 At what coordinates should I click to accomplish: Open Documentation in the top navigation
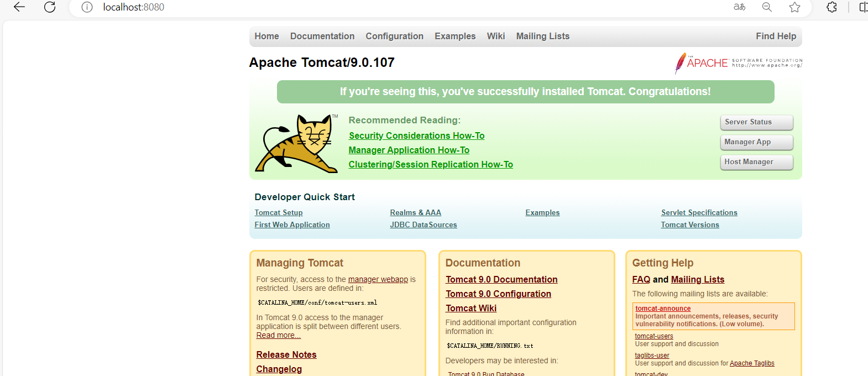pyautogui.click(x=322, y=36)
